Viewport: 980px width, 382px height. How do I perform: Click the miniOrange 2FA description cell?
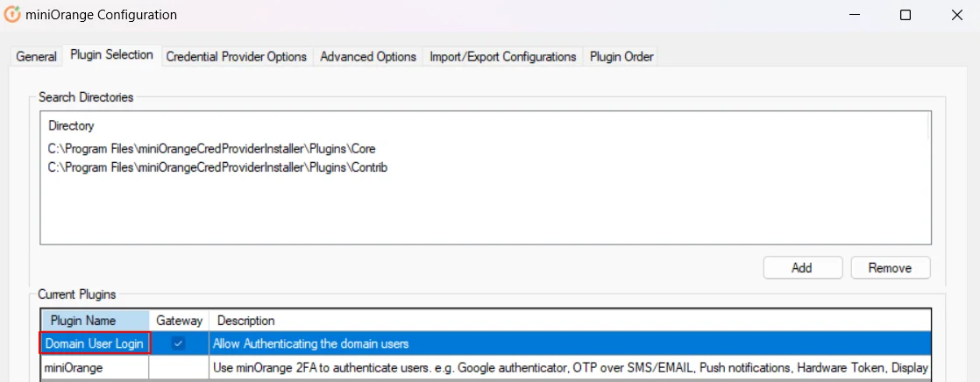[570, 368]
